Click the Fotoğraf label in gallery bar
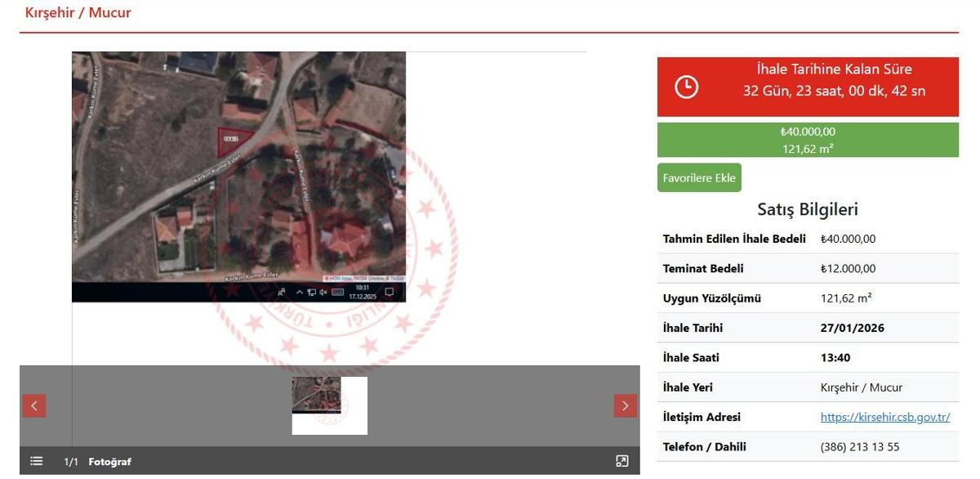The width and height of the screenshot is (980, 479). point(109,462)
